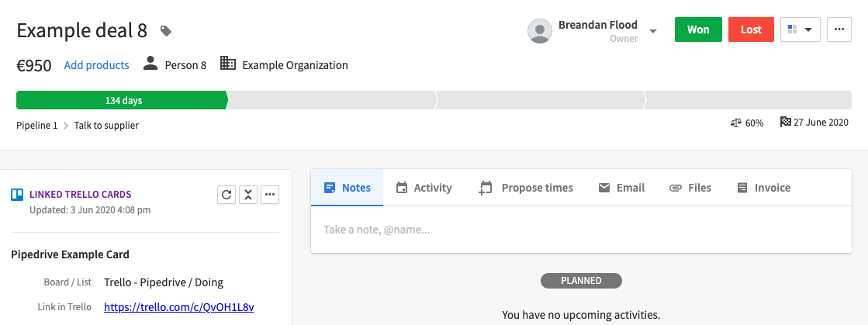Click the expected close date flag icon
Screen dimensions: 868x325
coord(785,122)
